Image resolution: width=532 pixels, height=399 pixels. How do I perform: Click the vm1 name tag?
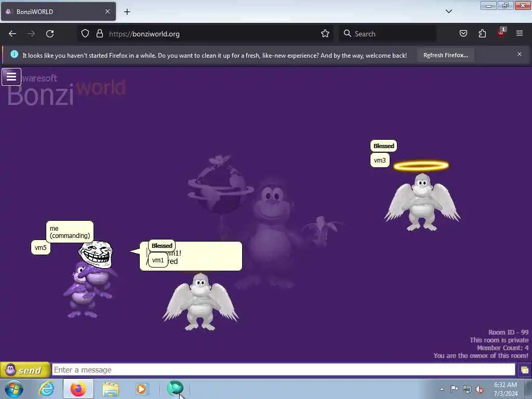coord(158,260)
